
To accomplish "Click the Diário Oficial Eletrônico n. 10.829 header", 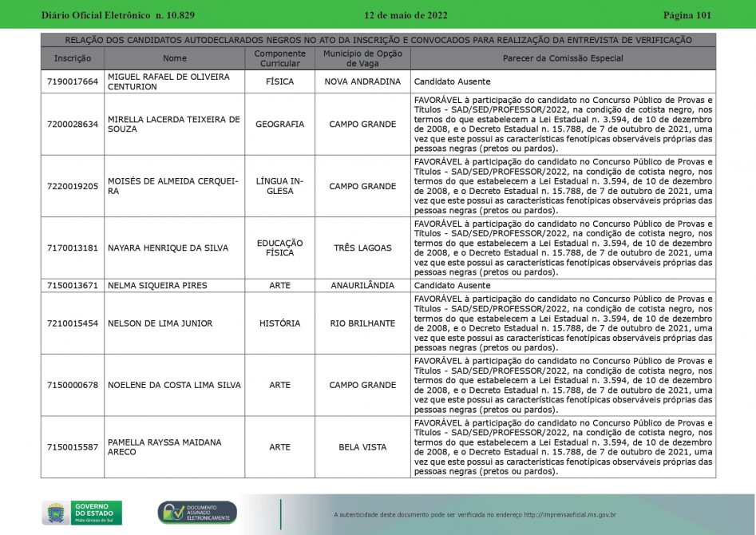I will [x=117, y=15].
